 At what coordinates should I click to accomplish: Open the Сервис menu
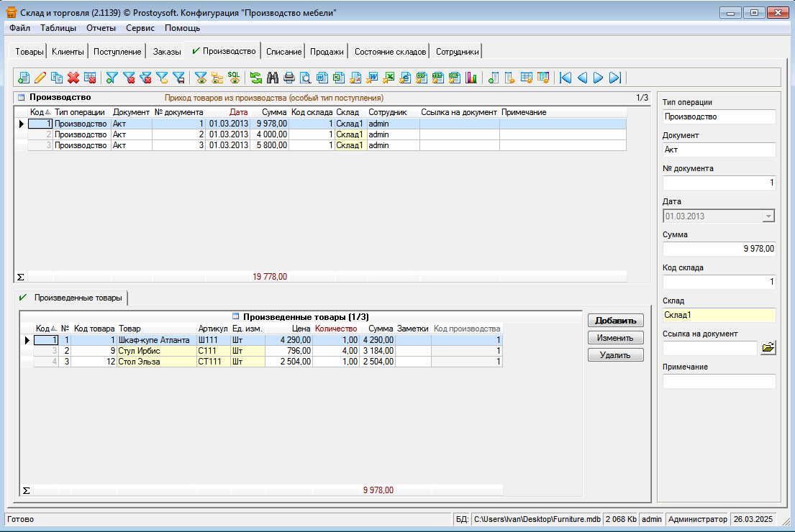pyautogui.click(x=140, y=28)
